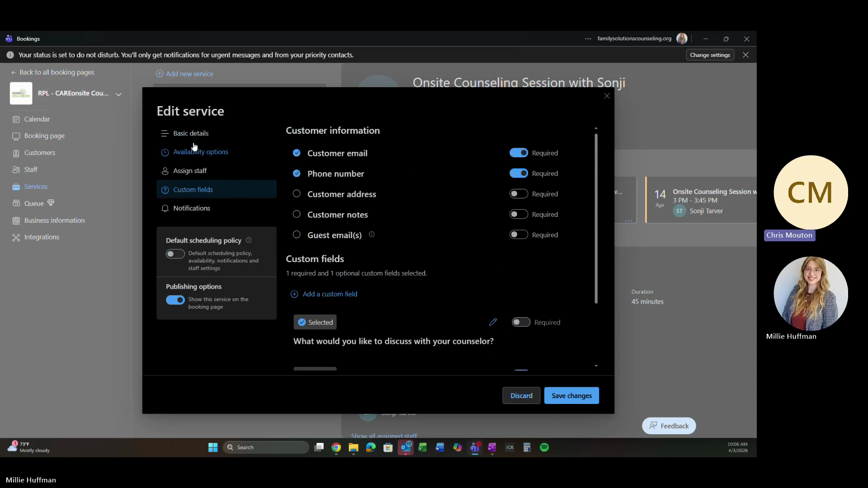Expand RPL - CAREonsite booking page dropdown
868x488 pixels.
(x=118, y=94)
